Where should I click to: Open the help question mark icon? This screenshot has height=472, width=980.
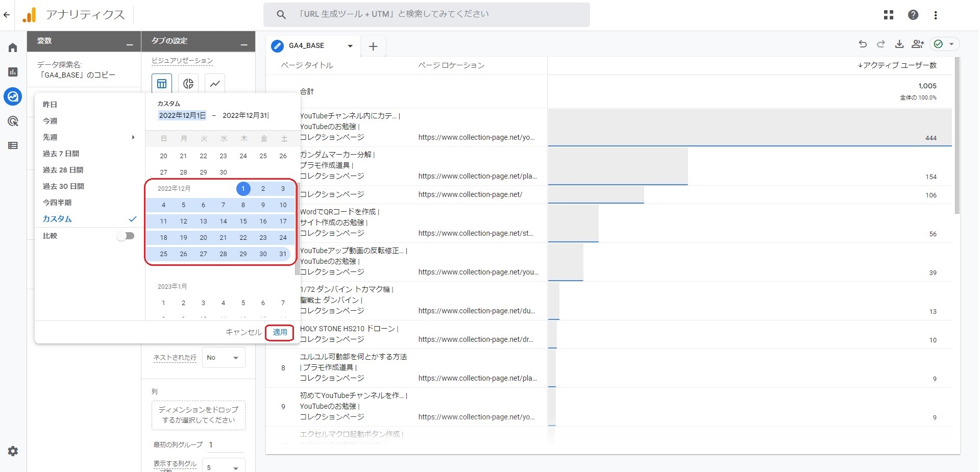click(913, 15)
